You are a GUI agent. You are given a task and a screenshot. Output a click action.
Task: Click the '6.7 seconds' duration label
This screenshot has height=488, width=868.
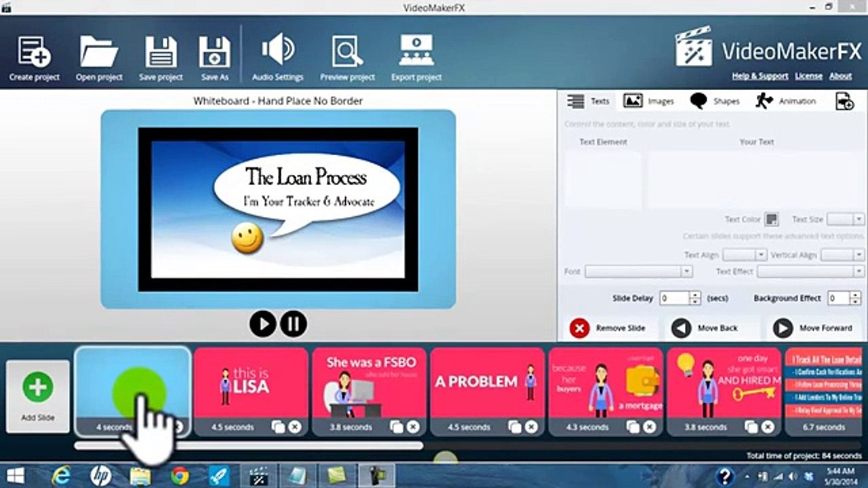point(824,427)
